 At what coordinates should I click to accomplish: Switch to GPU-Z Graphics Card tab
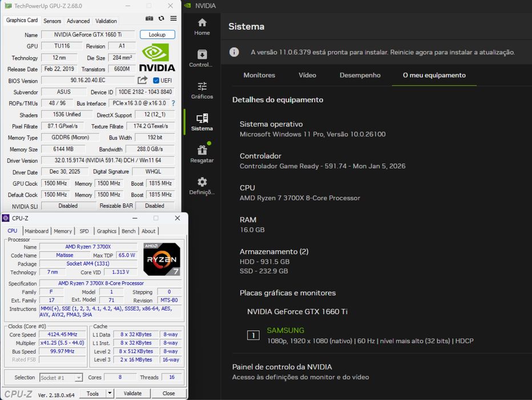(22, 20)
